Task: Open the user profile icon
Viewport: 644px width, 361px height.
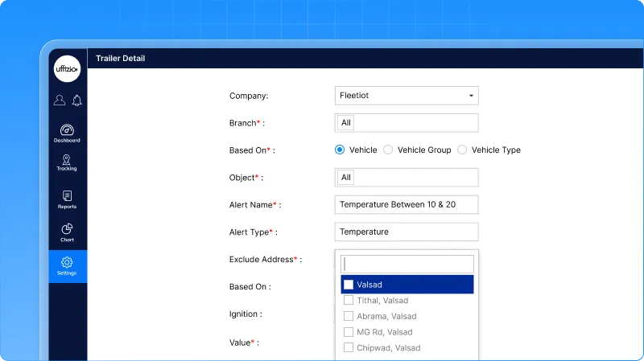Action: coord(60,101)
